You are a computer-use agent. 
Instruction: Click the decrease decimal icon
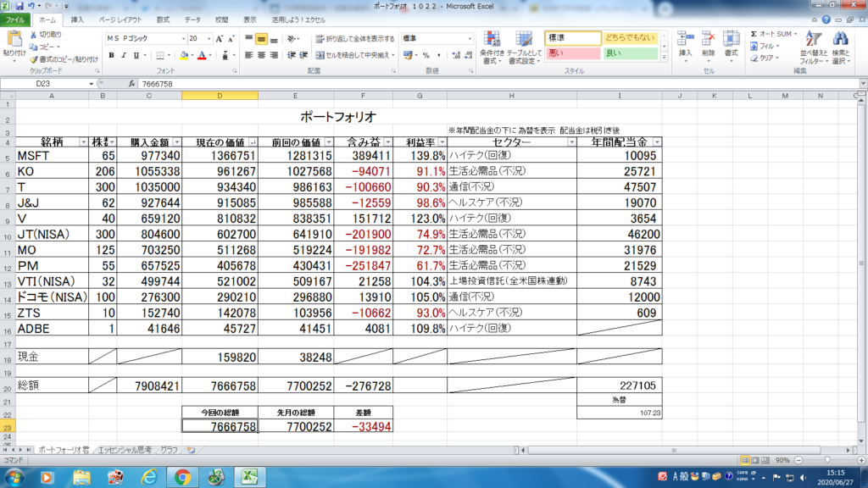pyautogui.click(x=468, y=55)
